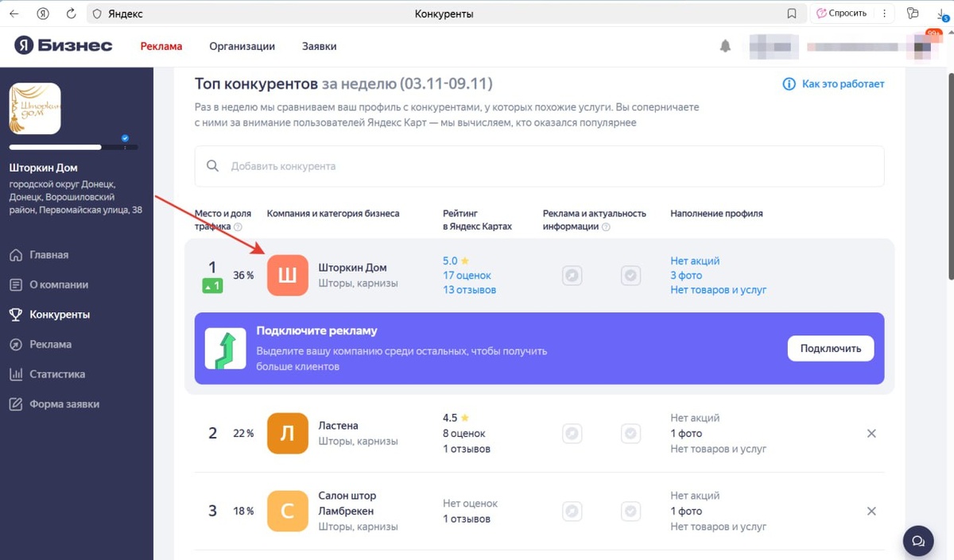Click the Ластена company name

click(339, 426)
